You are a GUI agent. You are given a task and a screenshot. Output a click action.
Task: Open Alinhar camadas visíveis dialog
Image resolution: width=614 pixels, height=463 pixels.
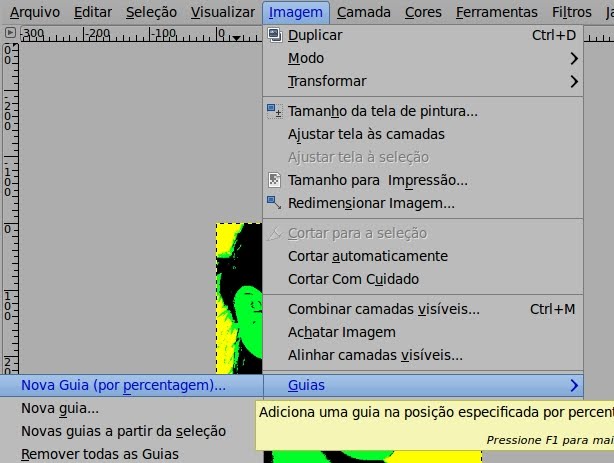423,355
